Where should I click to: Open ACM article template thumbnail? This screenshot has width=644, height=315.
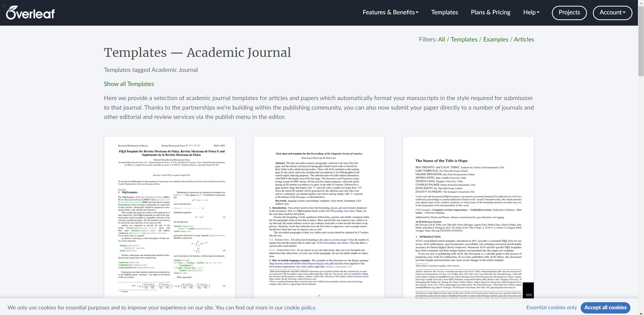click(x=468, y=217)
